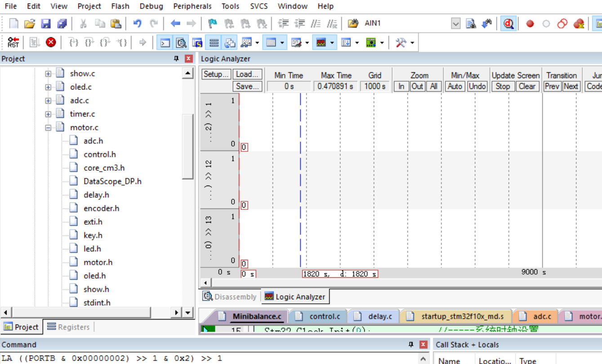Click the Min/Max Auto button
The height and width of the screenshot is (364, 602).
pos(455,86)
